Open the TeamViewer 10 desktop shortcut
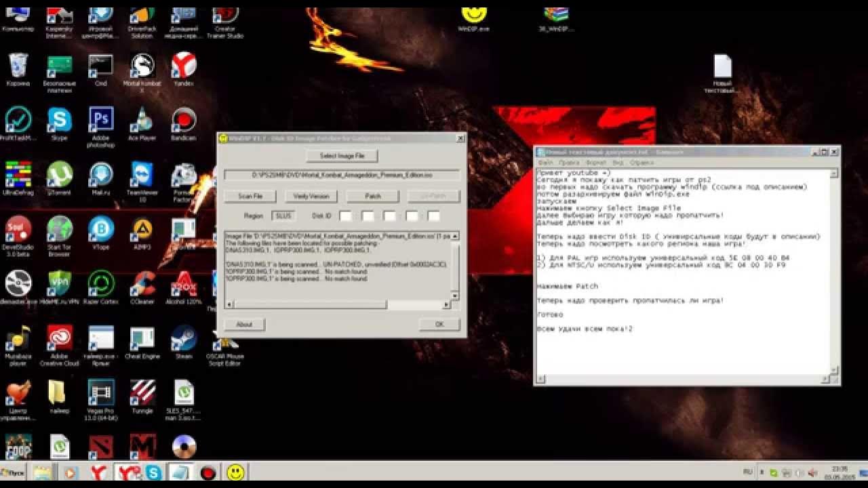 point(142,182)
